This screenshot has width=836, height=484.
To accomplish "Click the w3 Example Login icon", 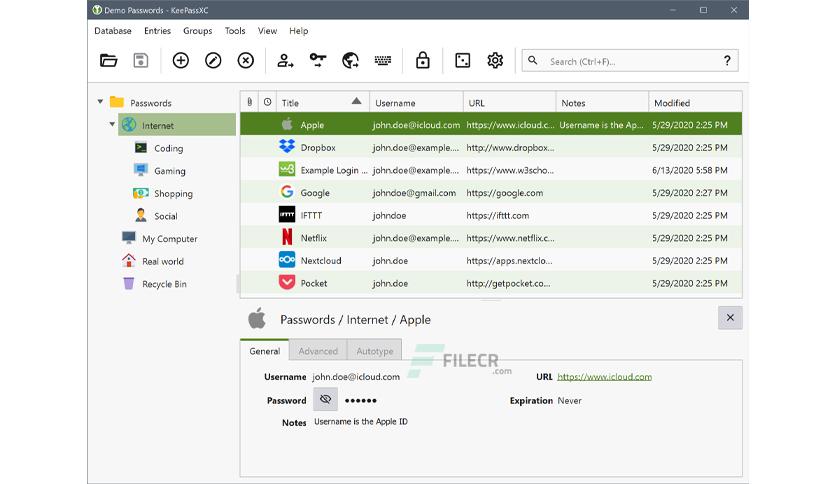I will (x=287, y=170).
